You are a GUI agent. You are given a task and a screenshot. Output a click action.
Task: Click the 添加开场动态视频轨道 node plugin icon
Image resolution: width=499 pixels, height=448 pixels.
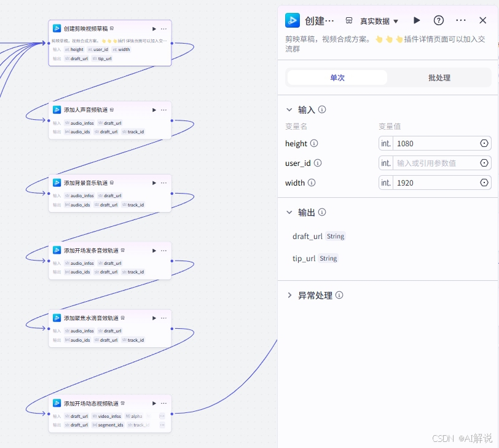[x=57, y=403]
